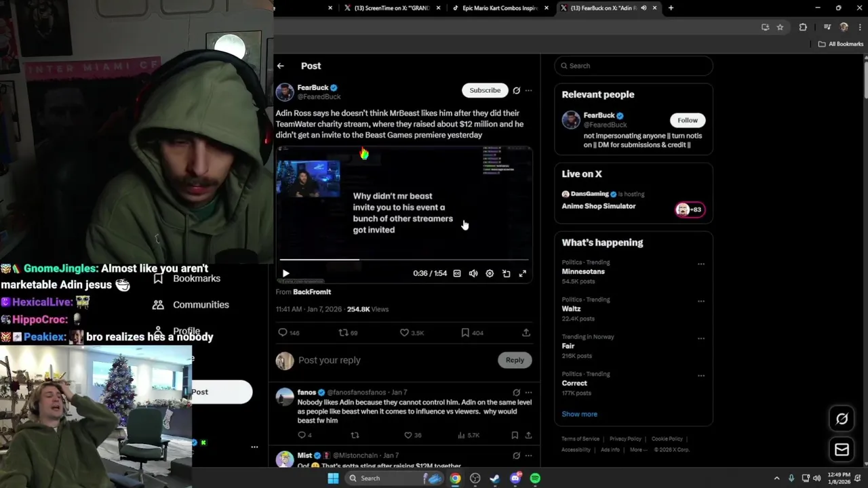Click Subscribe to FearBuck

485,90
